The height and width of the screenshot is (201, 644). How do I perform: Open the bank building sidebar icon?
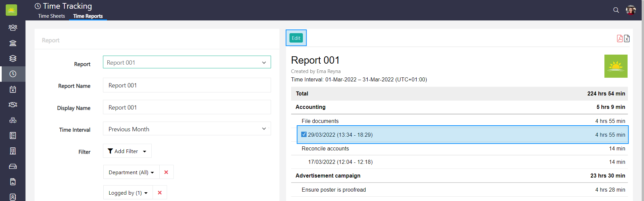(13, 43)
